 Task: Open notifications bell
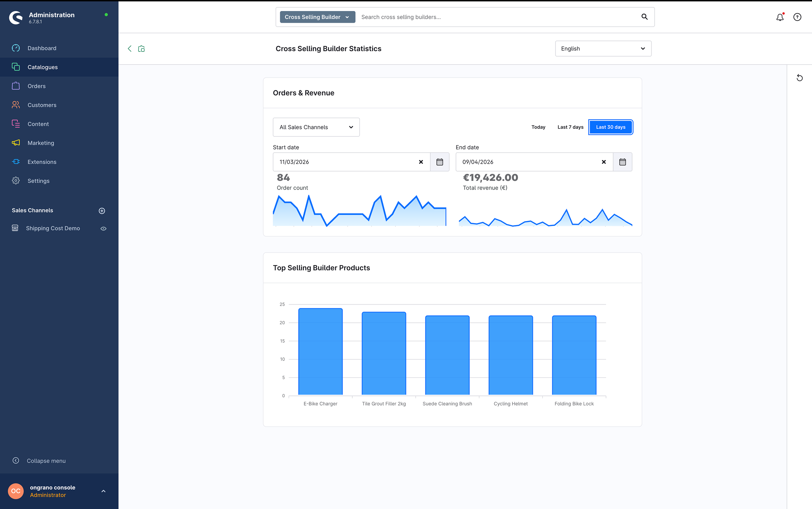tap(780, 17)
